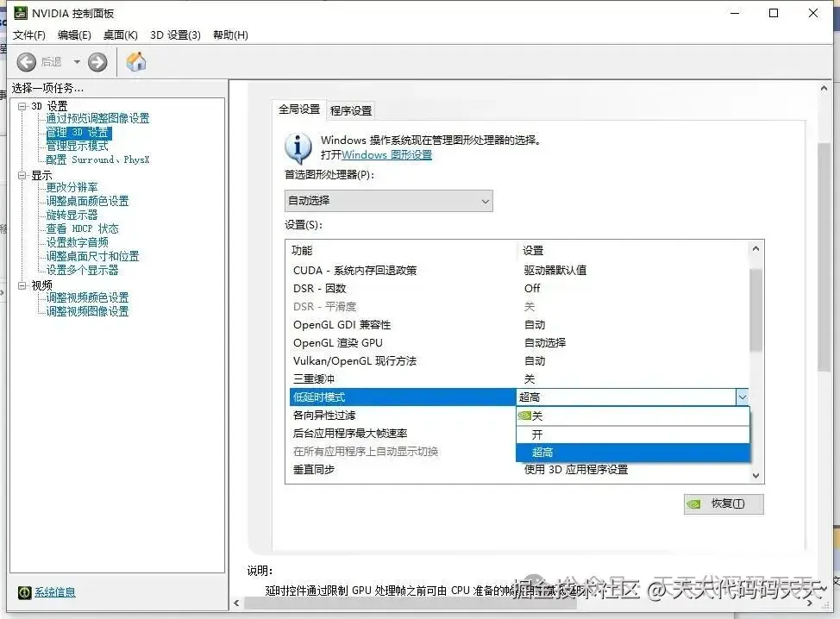Open the 桌面(K) menu

point(121,34)
